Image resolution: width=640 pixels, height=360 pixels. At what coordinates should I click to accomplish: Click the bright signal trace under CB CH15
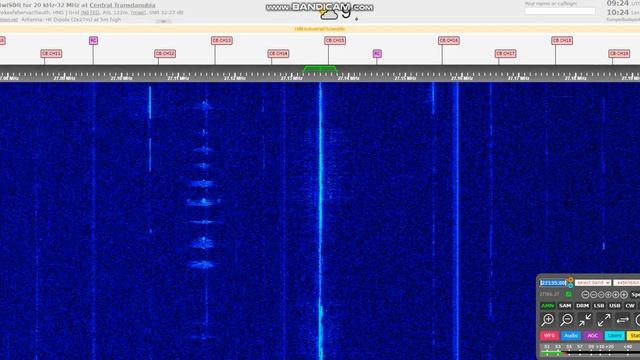pyautogui.click(x=320, y=220)
